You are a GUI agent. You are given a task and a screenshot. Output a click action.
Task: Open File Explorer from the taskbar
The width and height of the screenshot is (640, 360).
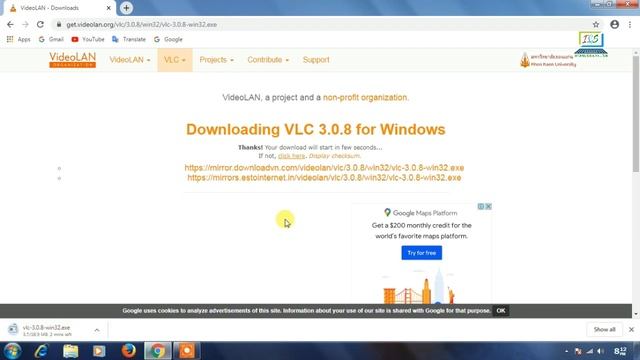tap(70, 351)
